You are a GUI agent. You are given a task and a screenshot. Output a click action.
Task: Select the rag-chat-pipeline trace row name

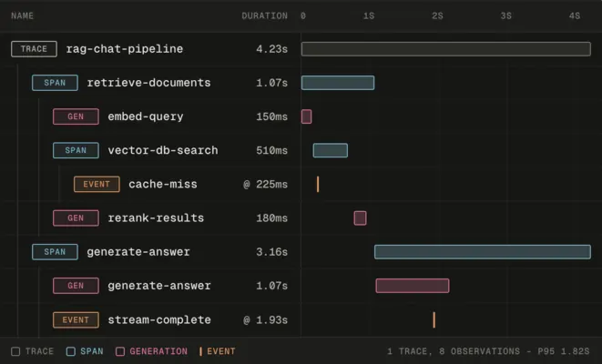[125, 49]
